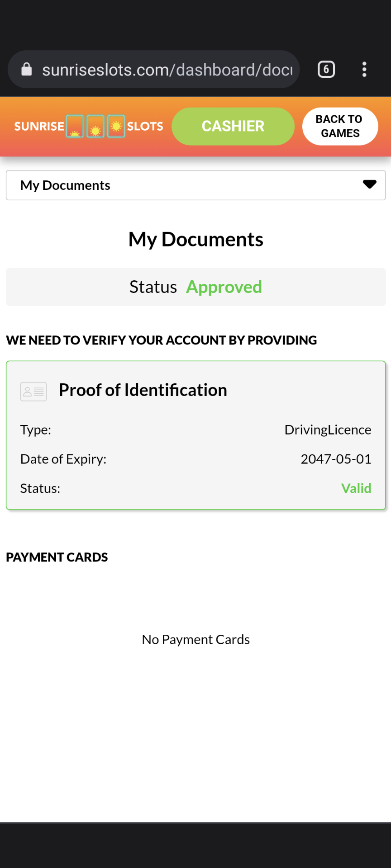
Task: Click the DrivingLicence type value
Action: point(328,430)
